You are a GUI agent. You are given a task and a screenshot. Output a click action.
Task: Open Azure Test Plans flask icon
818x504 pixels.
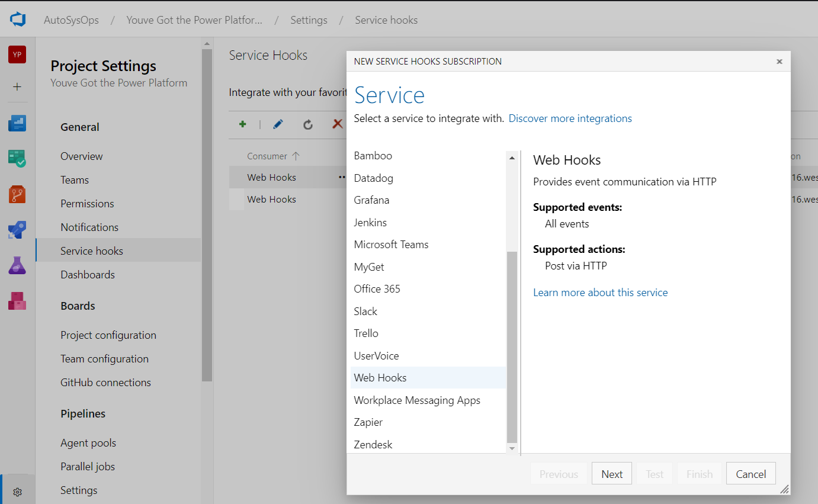tap(17, 265)
